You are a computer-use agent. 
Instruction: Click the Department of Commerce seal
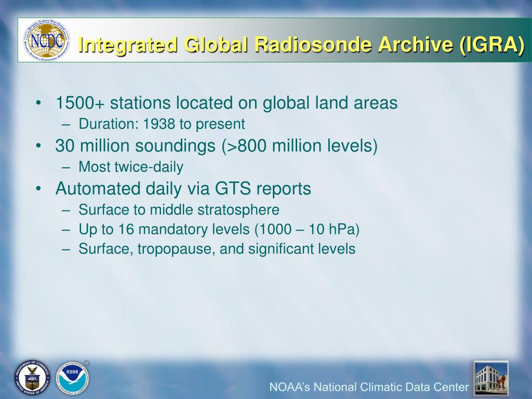tap(32, 378)
